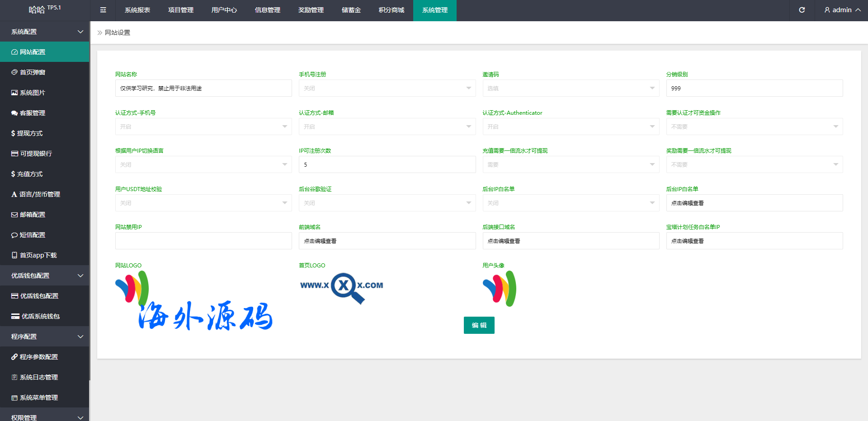This screenshot has height=421, width=868.
Task: Click the 网站名称 input field
Action: [x=203, y=88]
